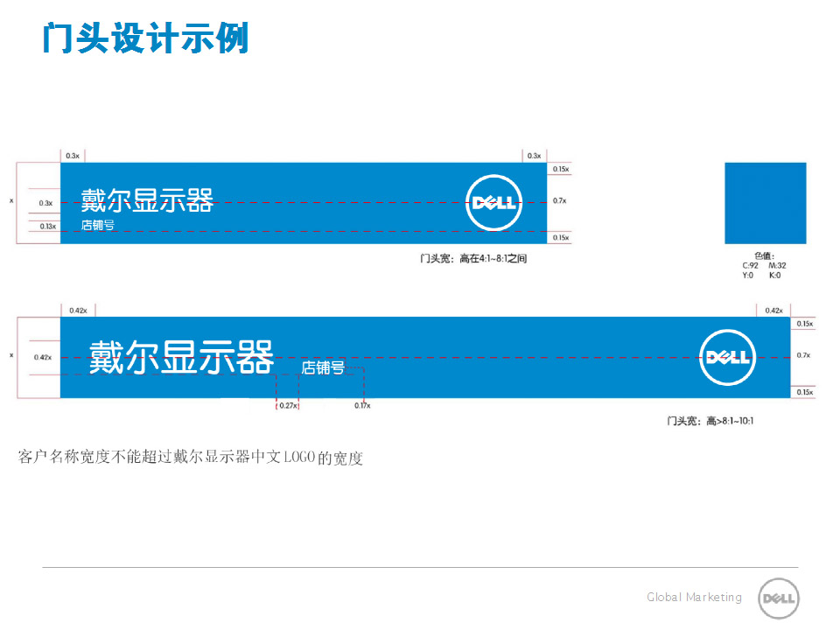This screenshot has height=630, width=840.
Task: Click the note 客户名称宽度不能超过戴尔显示器中文LOGO的宽度
Action: pos(190,457)
